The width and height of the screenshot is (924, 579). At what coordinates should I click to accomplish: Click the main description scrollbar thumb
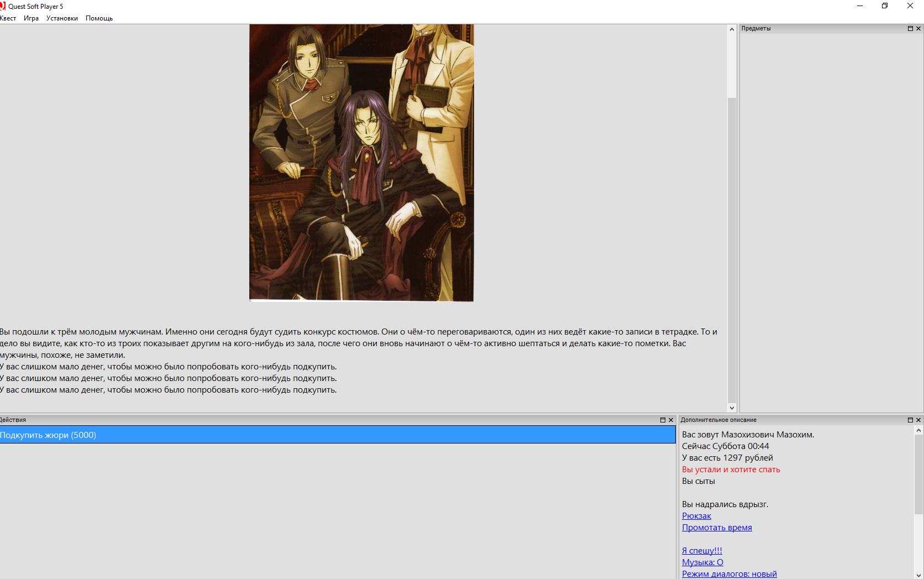pos(732,250)
